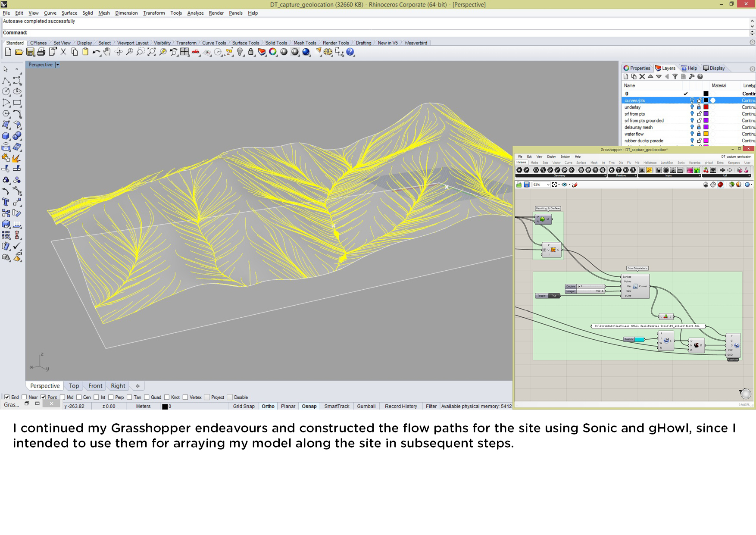Click Grasshopper's save document icon
This screenshot has width=756, height=535.
point(527,185)
